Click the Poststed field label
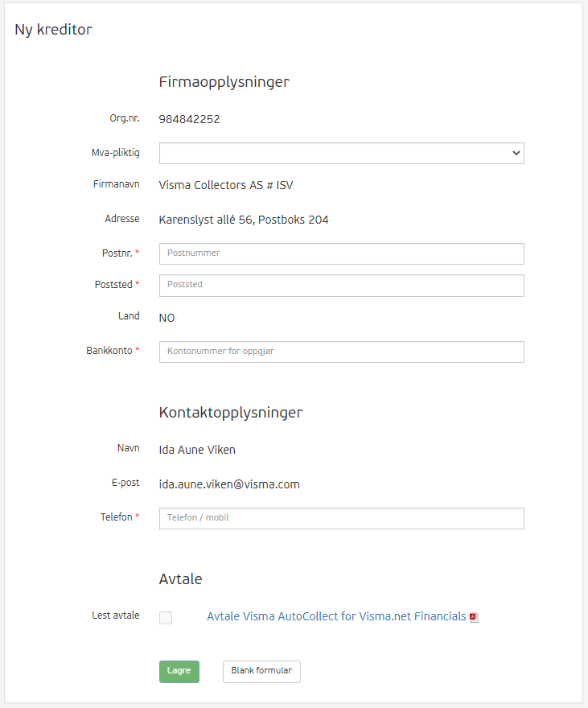588x708 pixels. [x=113, y=285]
